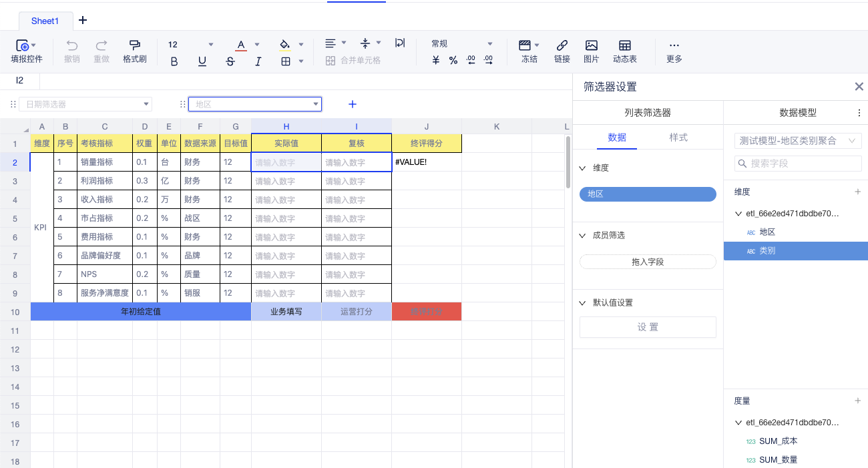868x468 pixels.
Task: Apply currency format with ¥ icon
Action: pos(435,59)
